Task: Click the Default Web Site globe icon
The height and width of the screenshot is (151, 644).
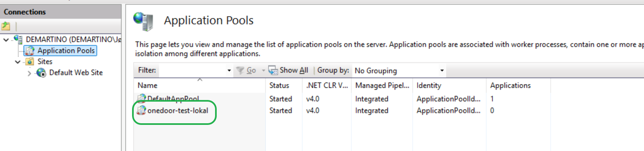Action: [41, 73]
